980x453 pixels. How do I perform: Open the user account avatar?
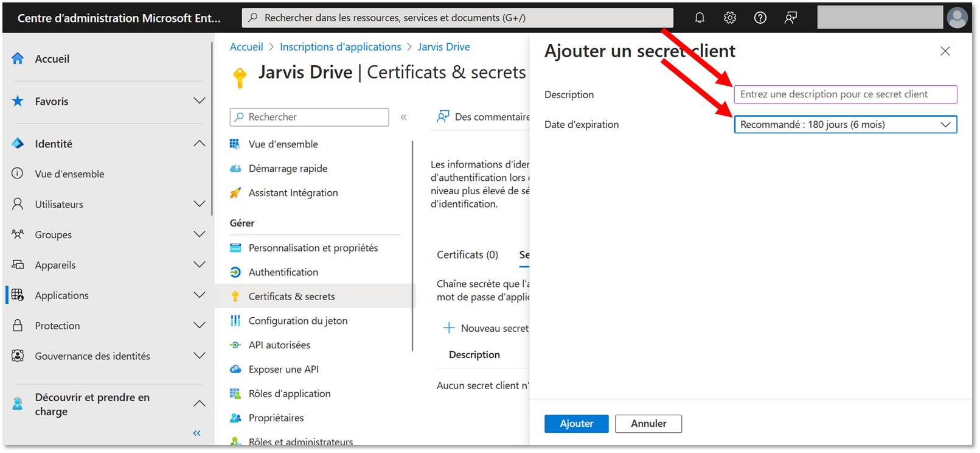point(957,18)
